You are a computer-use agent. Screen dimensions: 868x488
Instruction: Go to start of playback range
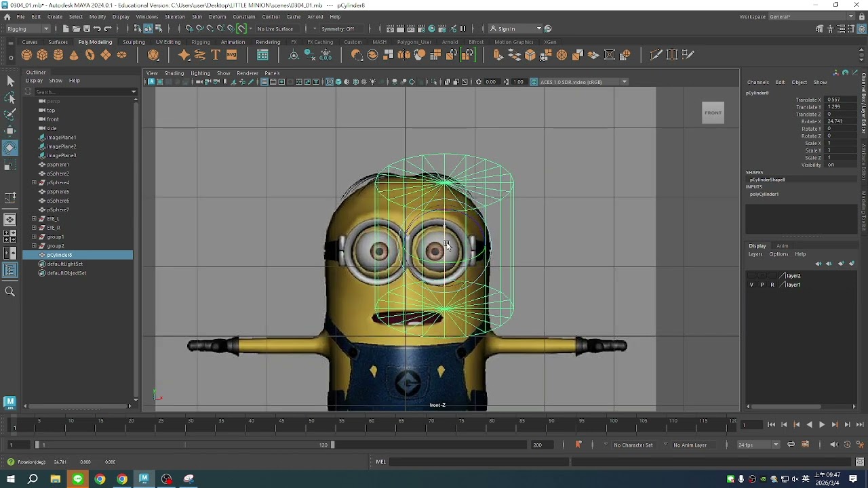coord(771,425)
